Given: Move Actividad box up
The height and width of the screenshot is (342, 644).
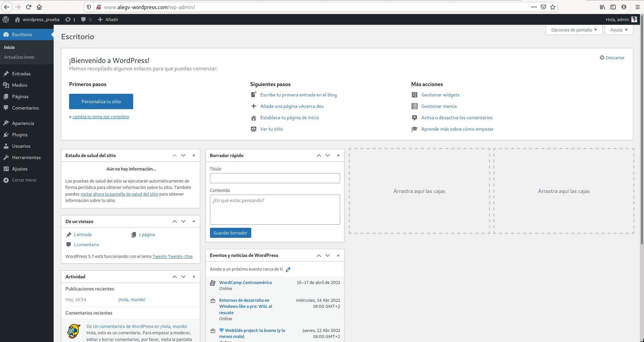Looking at the screenshot, I should (174, 277).
